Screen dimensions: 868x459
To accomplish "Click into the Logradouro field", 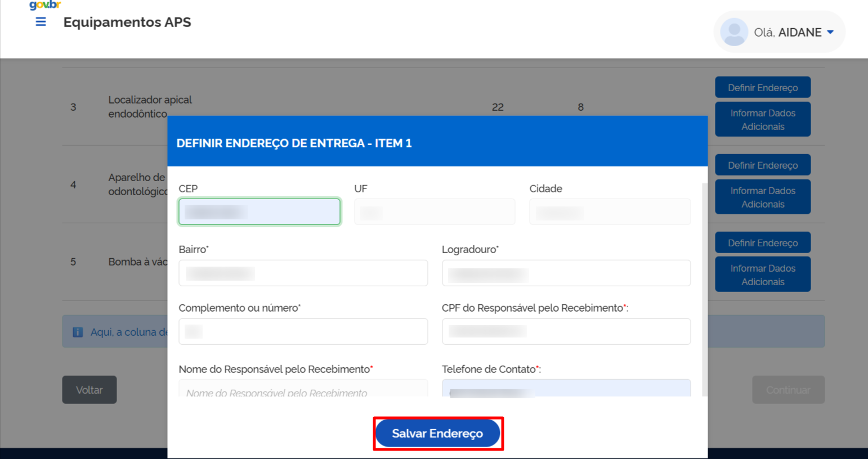I will point(566,273).
